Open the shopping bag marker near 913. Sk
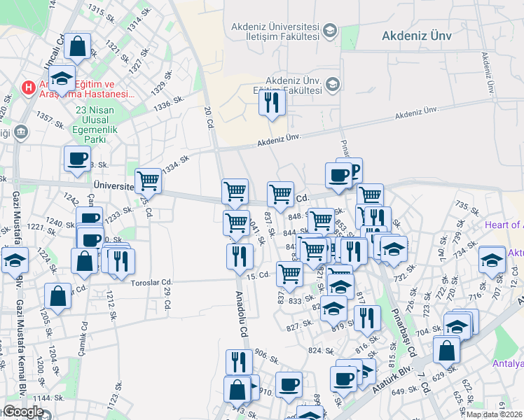This screenshot has height=420, width=524. coord(237,393)
